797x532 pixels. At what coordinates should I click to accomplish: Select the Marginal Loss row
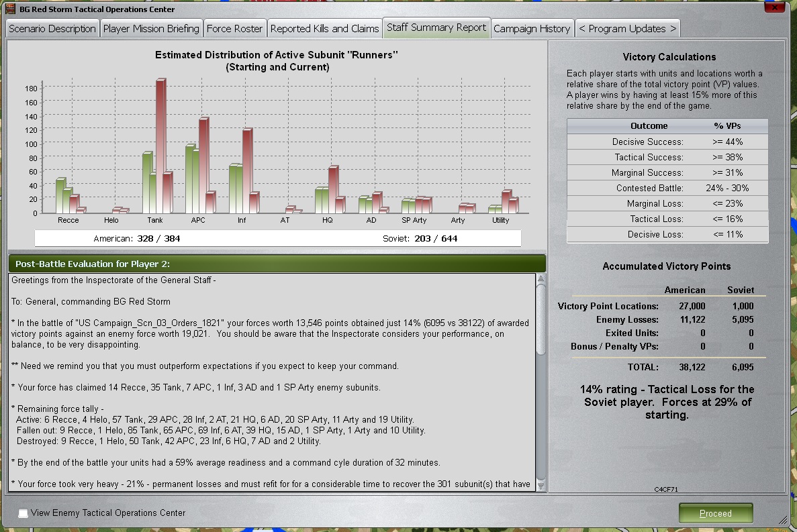[x=667, y=203]
